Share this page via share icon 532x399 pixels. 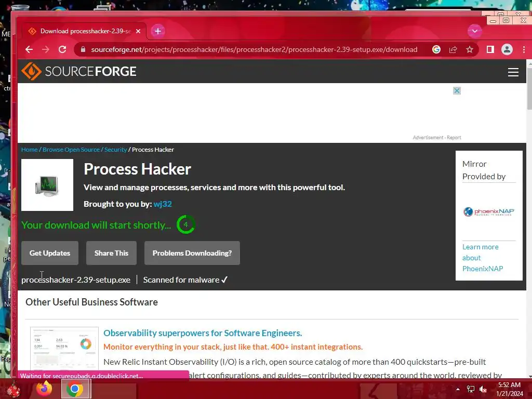click(453, 49)
